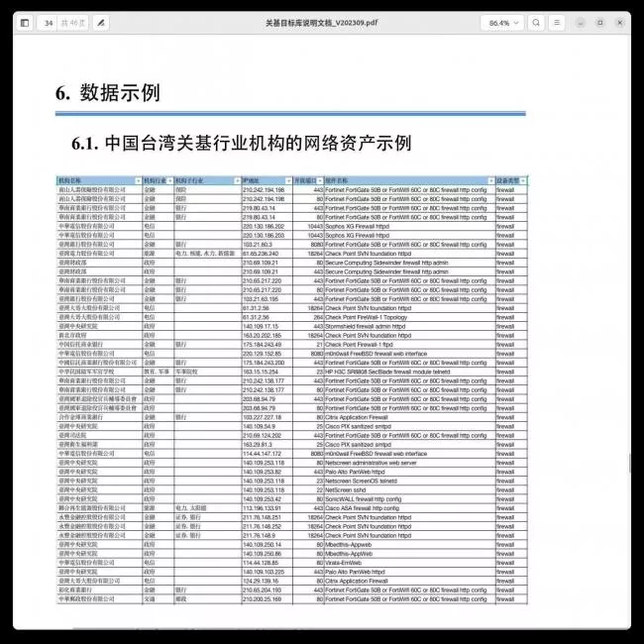Click the 6.1 中国台湾关基行业机构 subheading
This screenshot has width=644, height=644.
coord(241,144)
